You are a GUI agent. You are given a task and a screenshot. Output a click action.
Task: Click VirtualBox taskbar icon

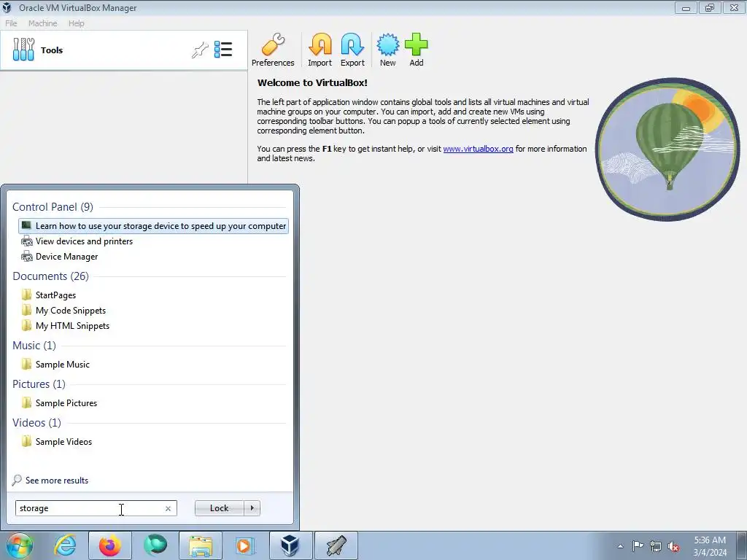[x=290, y=545]
